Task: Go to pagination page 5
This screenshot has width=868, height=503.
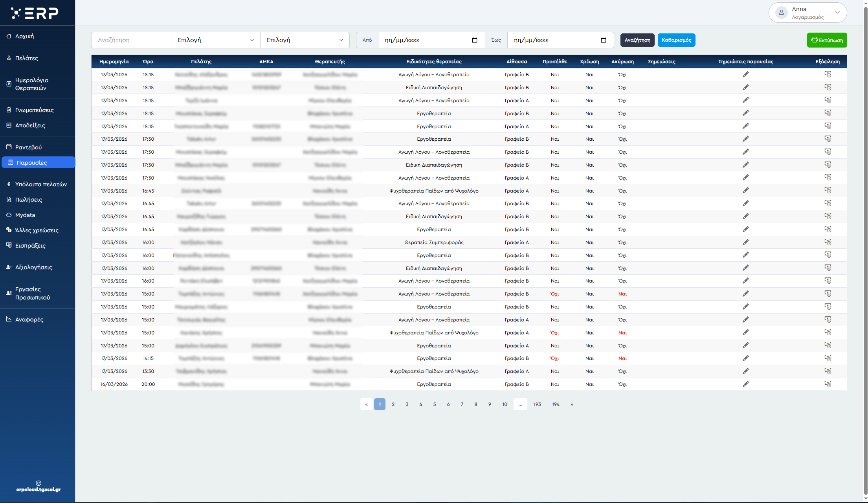Action: [x=435, y=404]
